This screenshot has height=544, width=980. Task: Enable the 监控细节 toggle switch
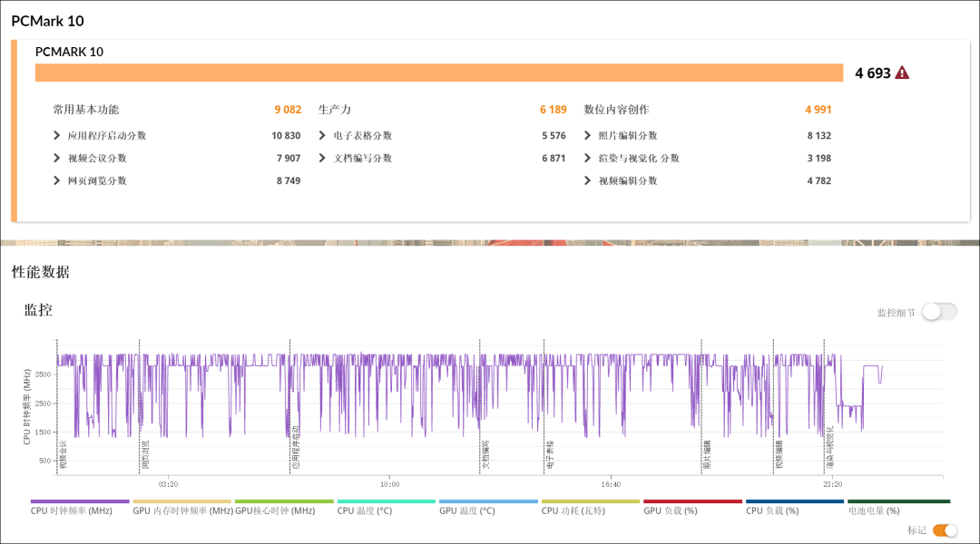click(x=939, y=312)
